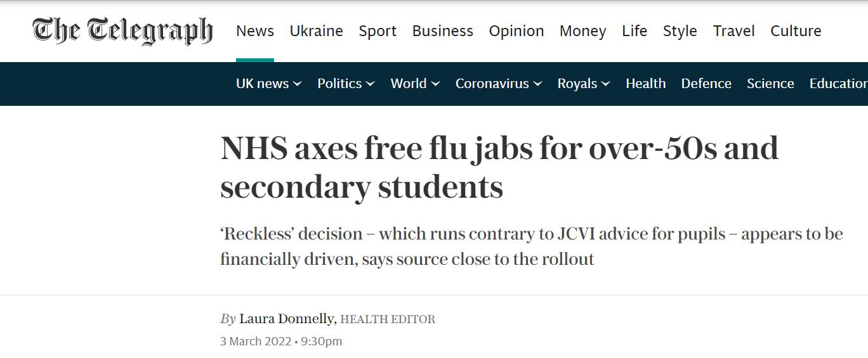Image resolution: width=868 pixels, height=358 pixels.
Task: Expand the World dropdown chevron
Action: pyautogui.click(x=435, y=84)
